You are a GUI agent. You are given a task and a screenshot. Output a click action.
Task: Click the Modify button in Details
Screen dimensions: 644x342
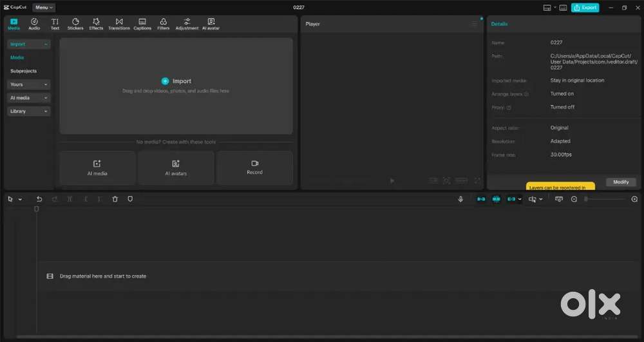[x=621, y=182]
